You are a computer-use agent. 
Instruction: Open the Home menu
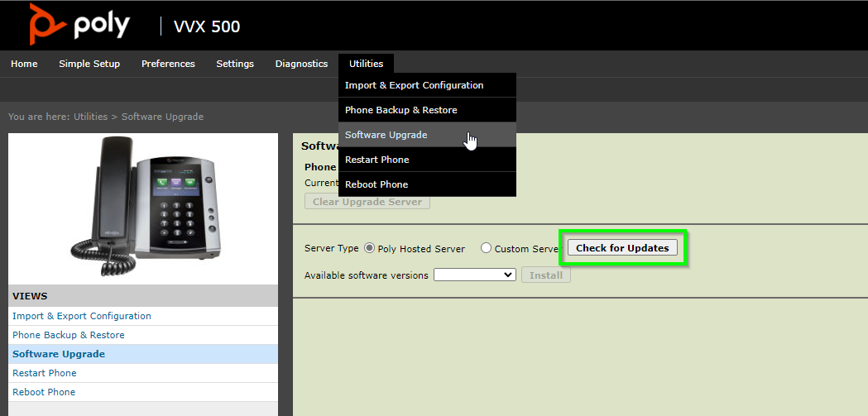click(24, 64)
